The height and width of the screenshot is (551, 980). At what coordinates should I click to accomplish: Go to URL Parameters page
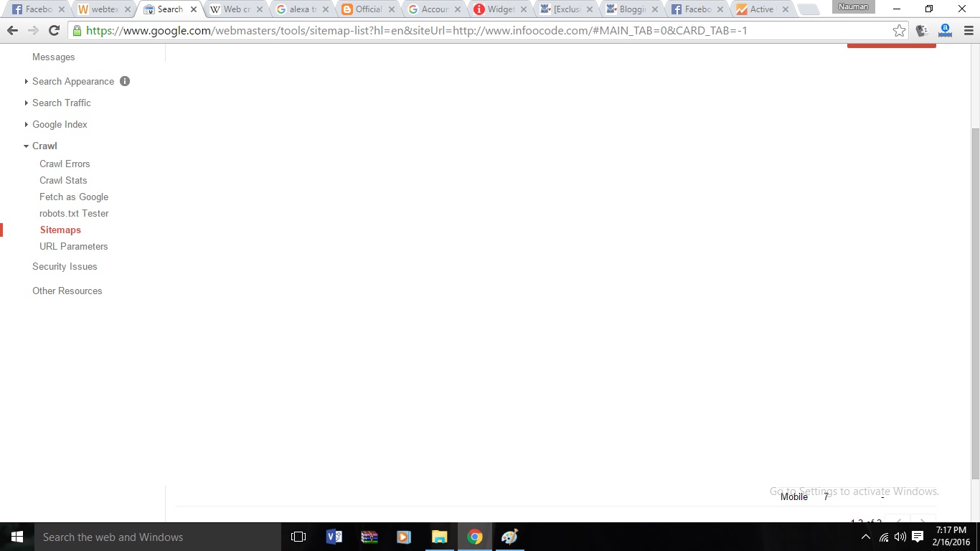[x=73, y=246]
